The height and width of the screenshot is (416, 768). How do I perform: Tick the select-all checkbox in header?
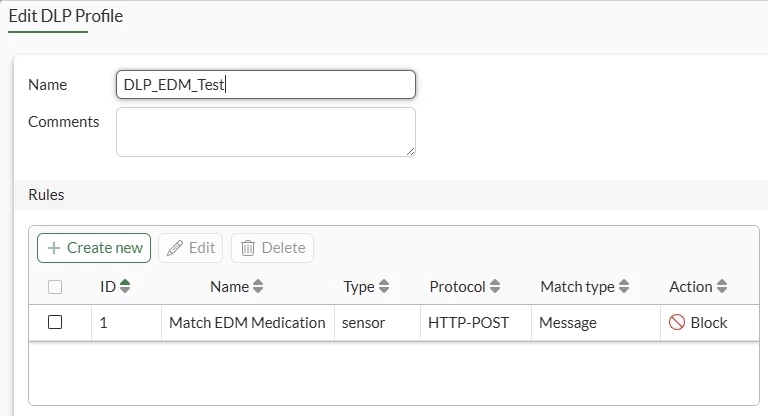pyautogui.click(x=55, y=287)
